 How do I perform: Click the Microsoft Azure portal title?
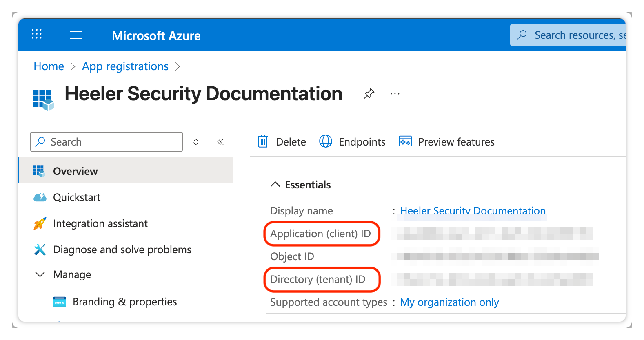click(x=156, y=35)
